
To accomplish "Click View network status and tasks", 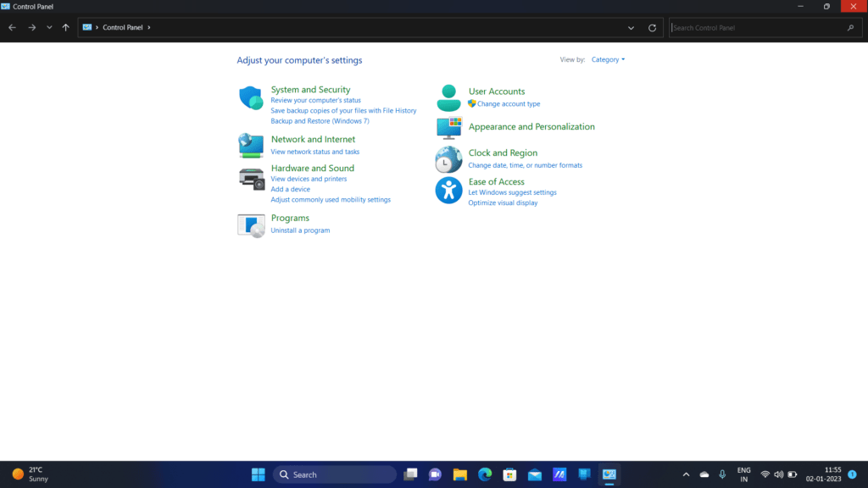I will coord(314,152).
